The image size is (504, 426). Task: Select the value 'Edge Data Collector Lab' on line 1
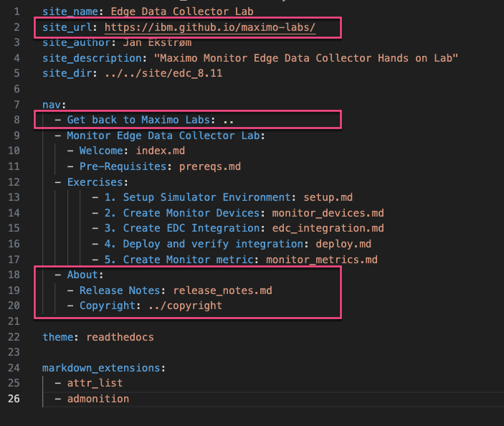tap(182, 11)
